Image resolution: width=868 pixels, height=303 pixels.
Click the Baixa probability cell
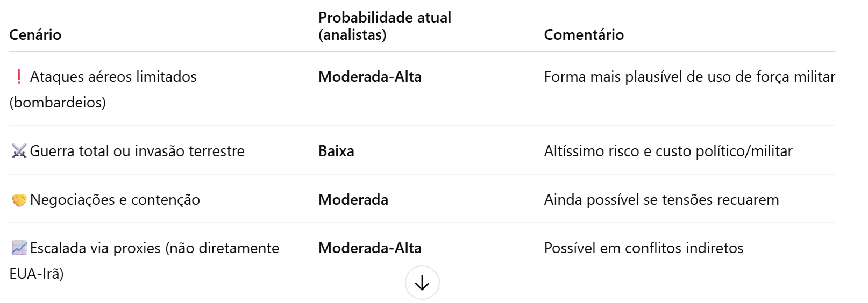pyautogui.click(x=336, y=151)
